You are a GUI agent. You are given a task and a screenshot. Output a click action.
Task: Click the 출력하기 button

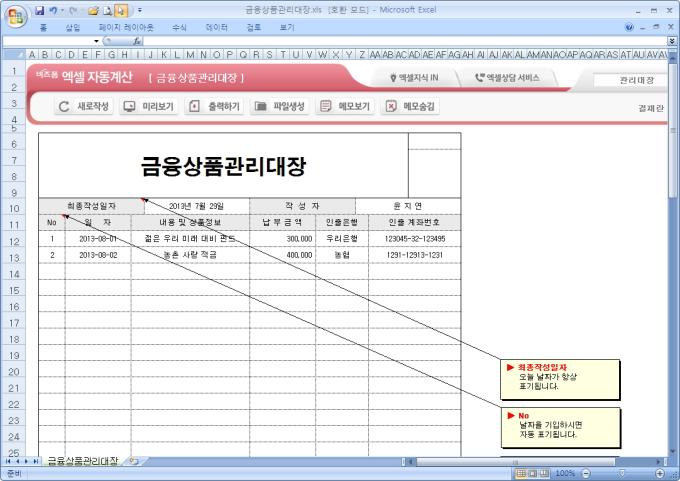coord(214,106)
